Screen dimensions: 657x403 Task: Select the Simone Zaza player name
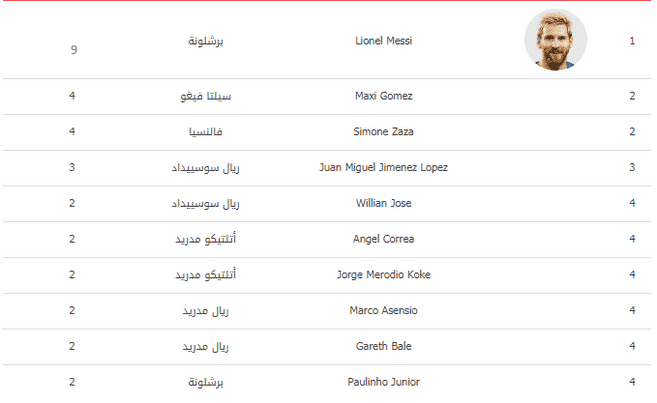click(x=383, y=132)
